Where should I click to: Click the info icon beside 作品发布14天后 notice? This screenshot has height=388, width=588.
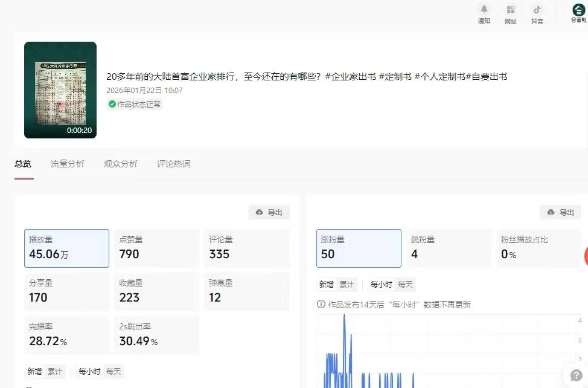point(321,305)
